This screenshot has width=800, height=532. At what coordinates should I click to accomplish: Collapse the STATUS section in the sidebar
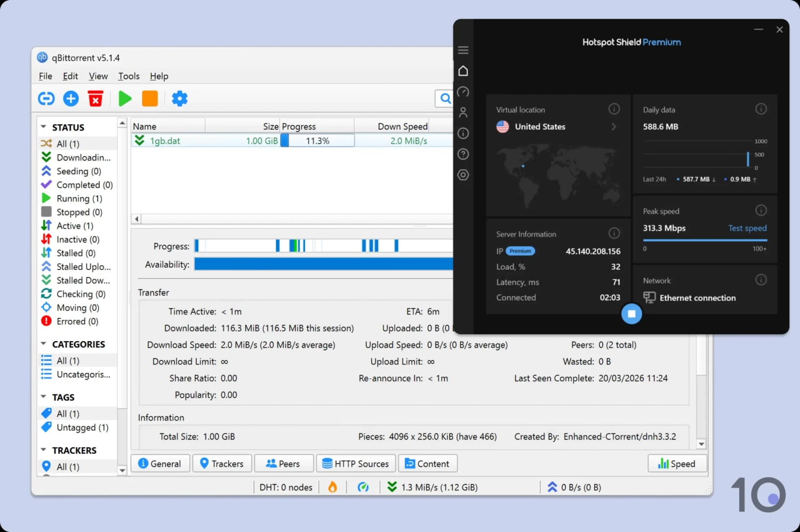point(44,127)
